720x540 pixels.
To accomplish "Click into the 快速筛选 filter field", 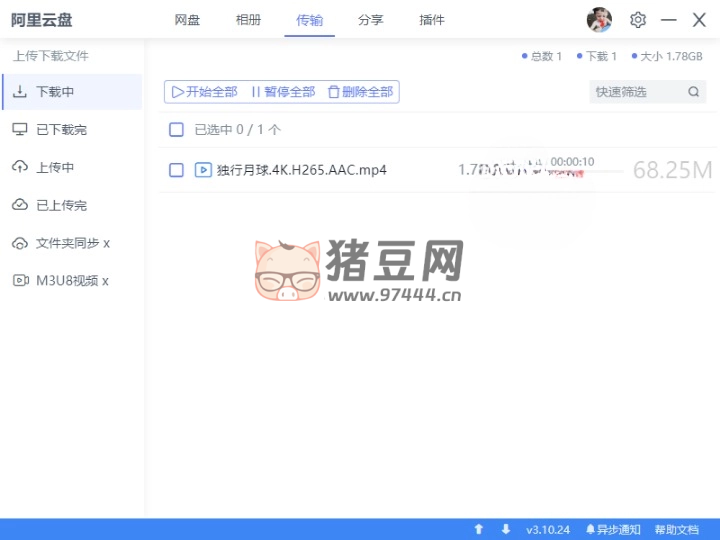I will (635, 92).
